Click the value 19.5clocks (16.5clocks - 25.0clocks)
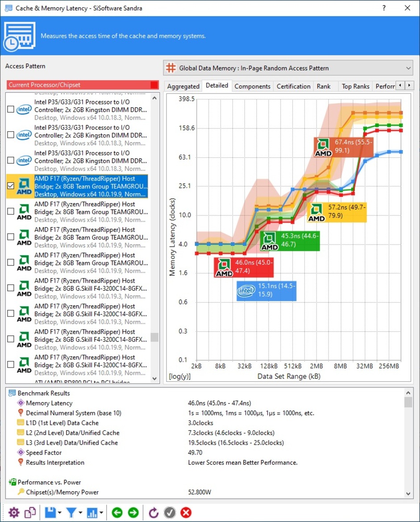This screenshot has width=420, height=522. 236,443
